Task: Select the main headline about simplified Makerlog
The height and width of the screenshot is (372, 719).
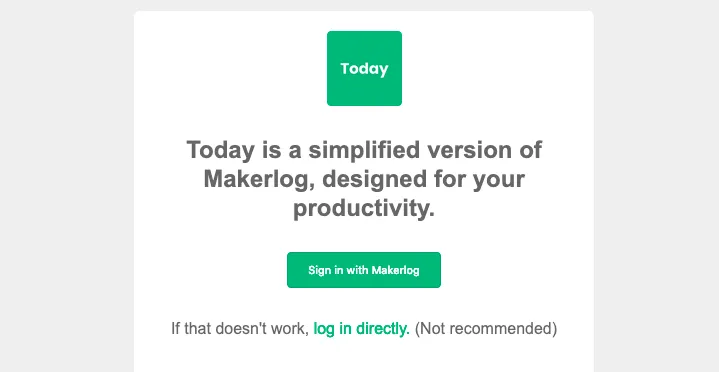Action: point(364,179)
